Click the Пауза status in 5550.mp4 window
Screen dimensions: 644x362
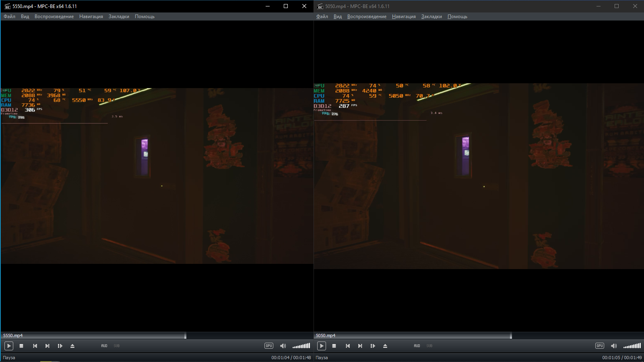9,358
